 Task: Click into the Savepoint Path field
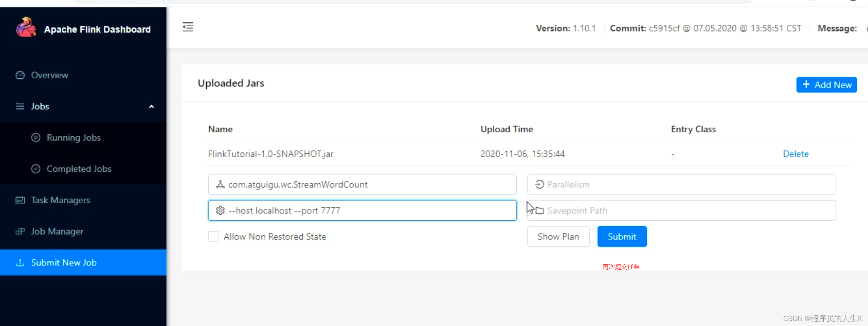686,211
